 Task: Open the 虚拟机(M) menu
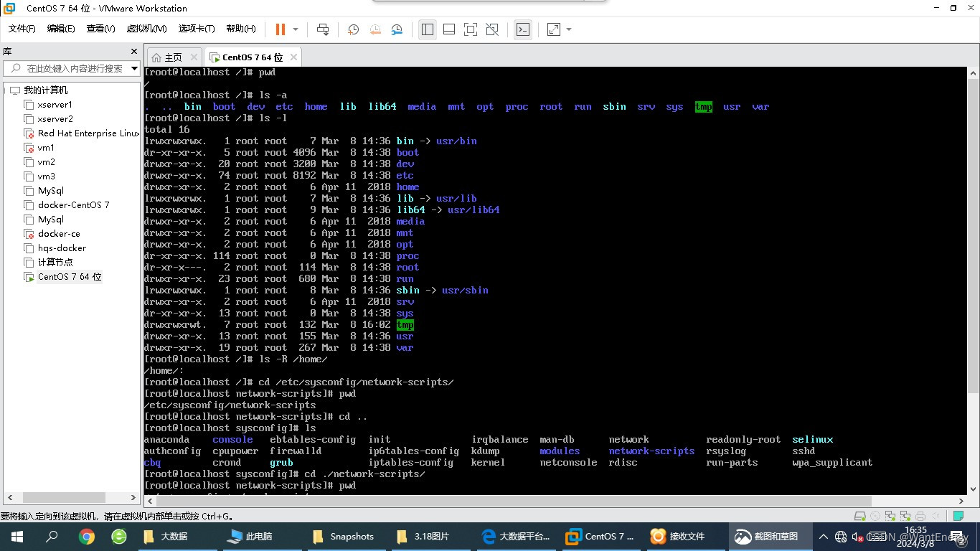146,29
